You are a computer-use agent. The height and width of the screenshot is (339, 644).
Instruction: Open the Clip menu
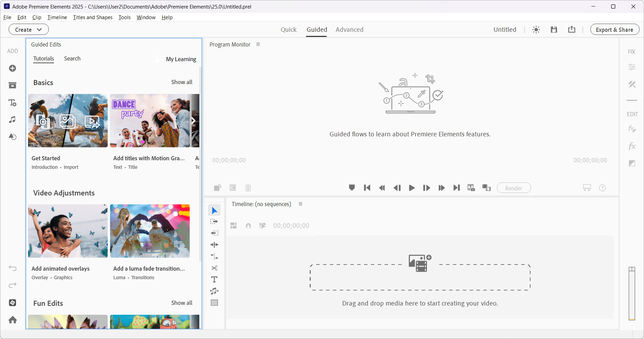pyautogui.click(x=37, y=17)
